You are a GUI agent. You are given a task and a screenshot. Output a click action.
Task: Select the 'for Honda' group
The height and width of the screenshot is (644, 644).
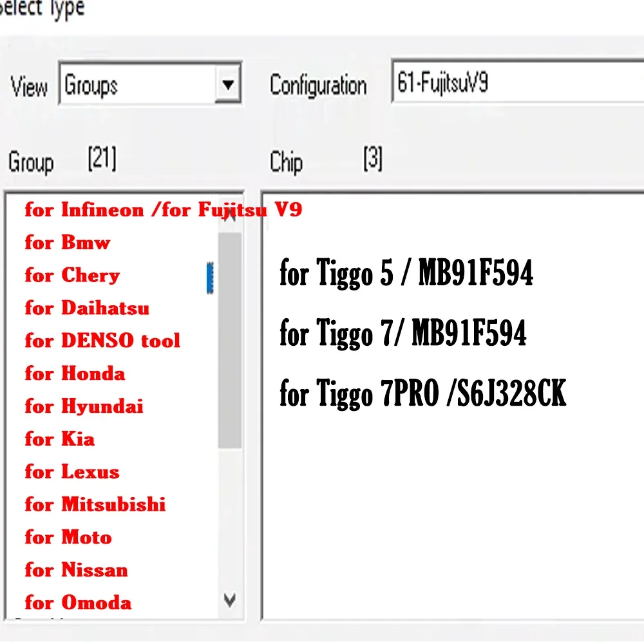pos(75,374)
